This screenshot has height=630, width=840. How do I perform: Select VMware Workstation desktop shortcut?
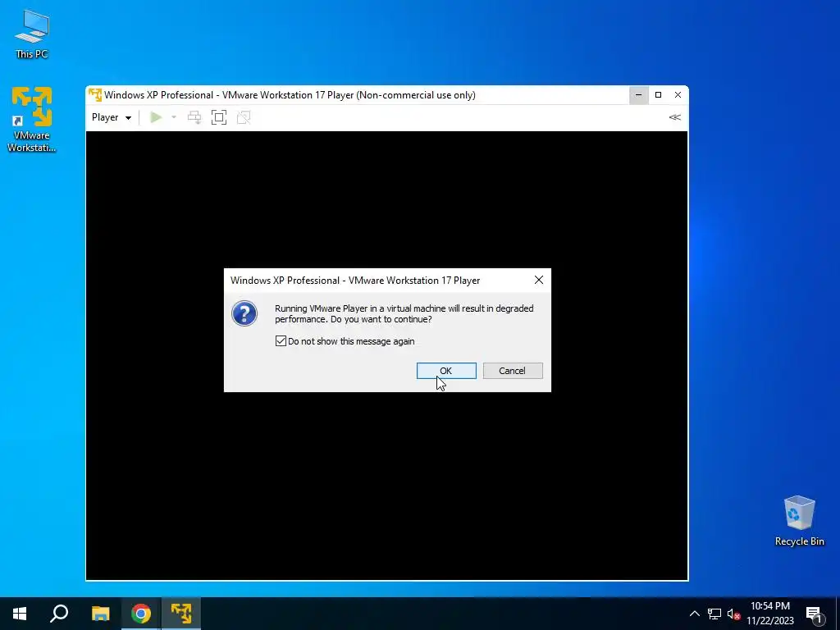[x=32, y=119]
